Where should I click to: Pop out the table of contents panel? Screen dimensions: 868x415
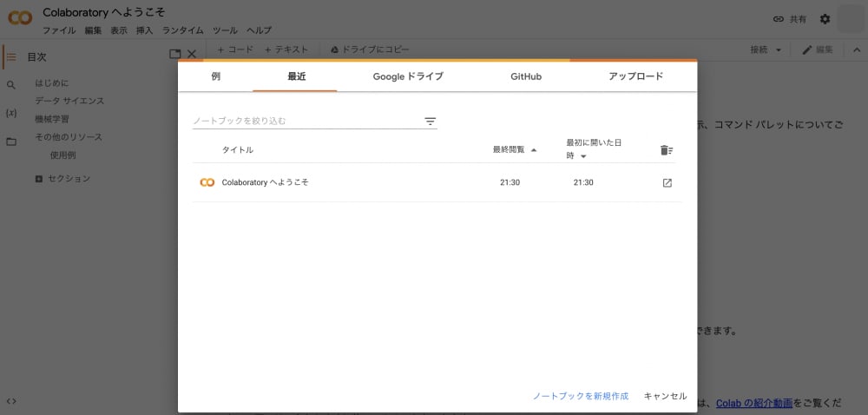[175, 54]
